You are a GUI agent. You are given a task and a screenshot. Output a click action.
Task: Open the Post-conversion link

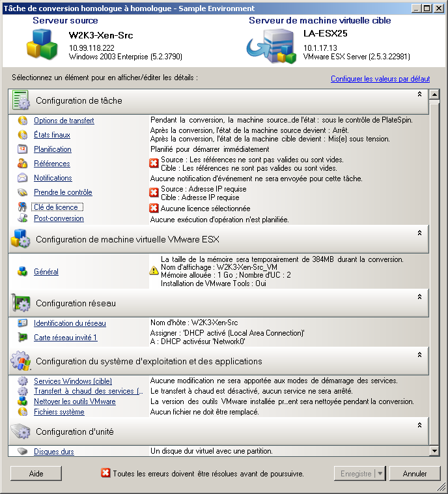(x=59, y=218)
